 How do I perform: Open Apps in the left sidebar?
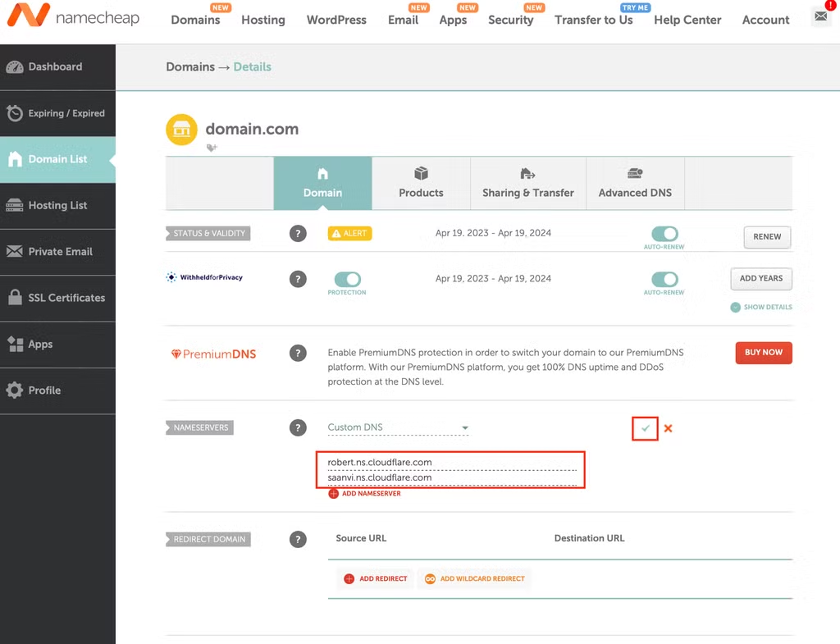[x=57, y=345]
